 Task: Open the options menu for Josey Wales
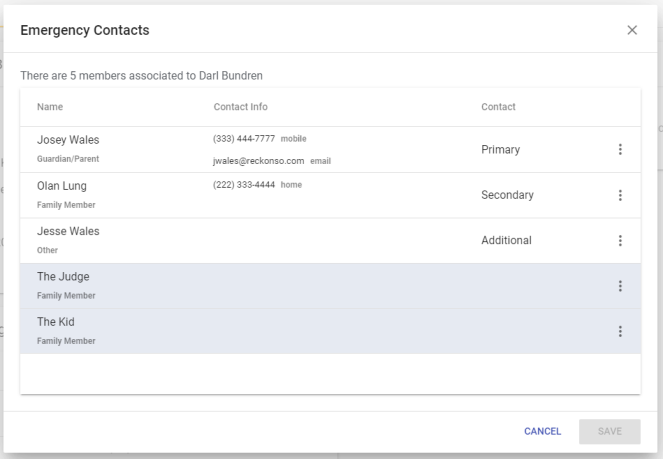620,150
